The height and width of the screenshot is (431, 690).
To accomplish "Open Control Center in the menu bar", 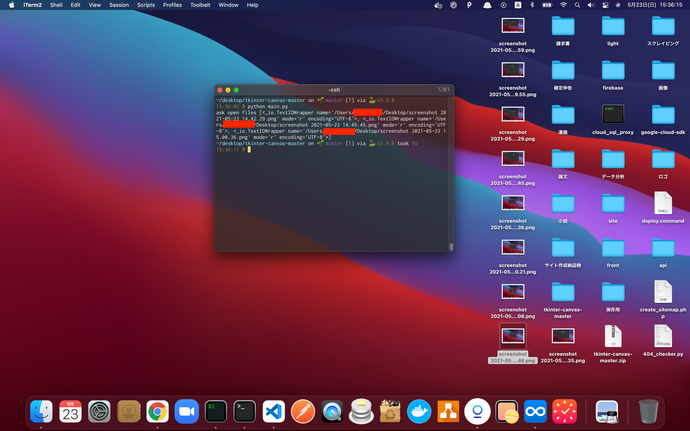I will tap(606, 5).
